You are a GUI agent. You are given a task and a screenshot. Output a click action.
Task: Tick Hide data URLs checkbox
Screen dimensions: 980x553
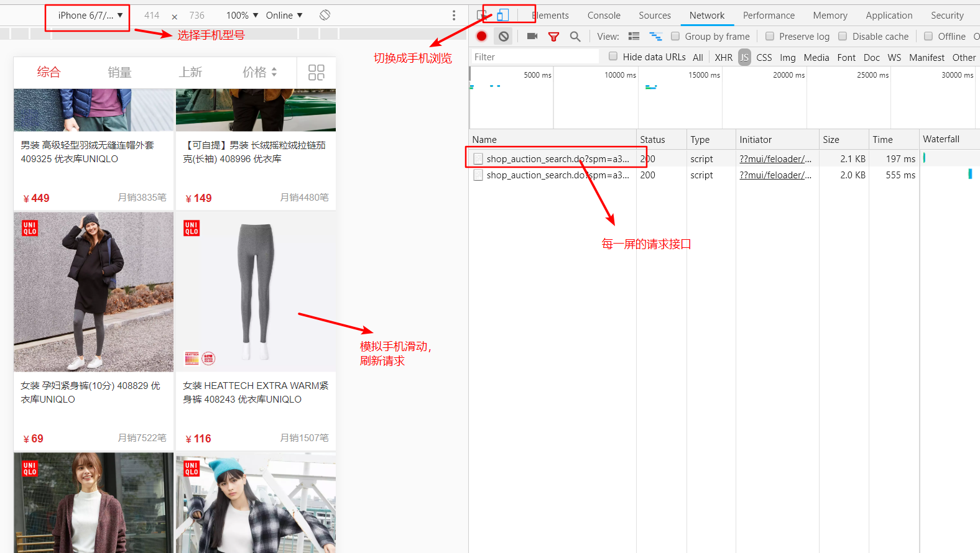(x=613, y=57)
